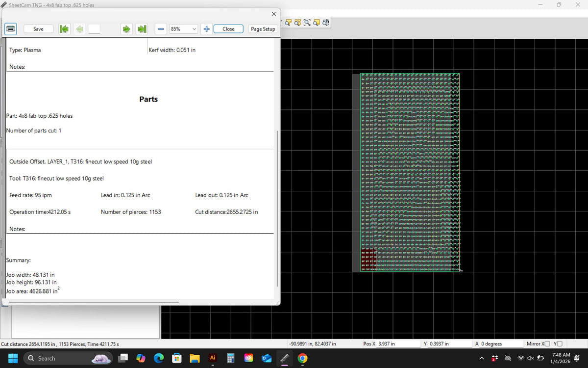Click the dark red corner region of the sheet
Image resolution: width=588 pixels, height=368 pixels.
coord(368,259)
